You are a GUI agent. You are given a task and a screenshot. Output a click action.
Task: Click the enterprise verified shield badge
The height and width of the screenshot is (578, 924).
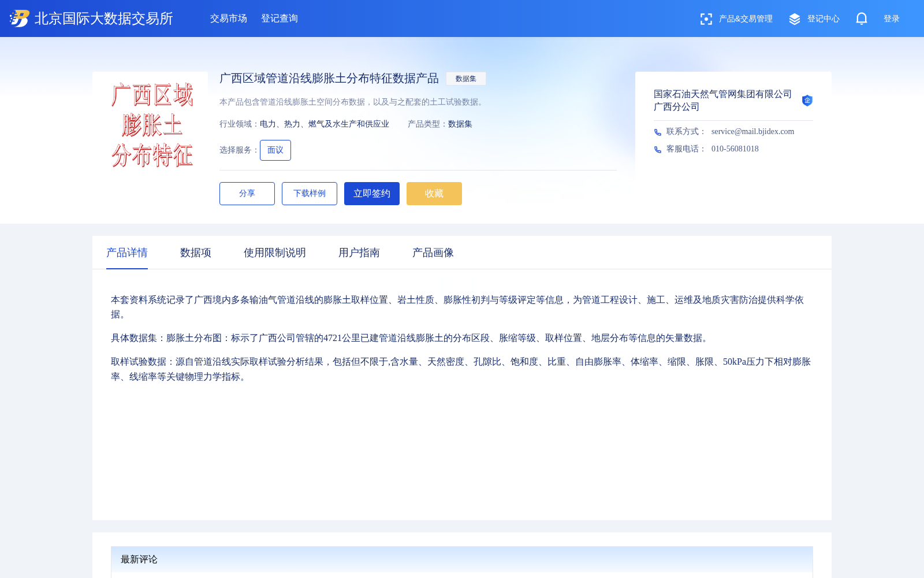point(807,101)
